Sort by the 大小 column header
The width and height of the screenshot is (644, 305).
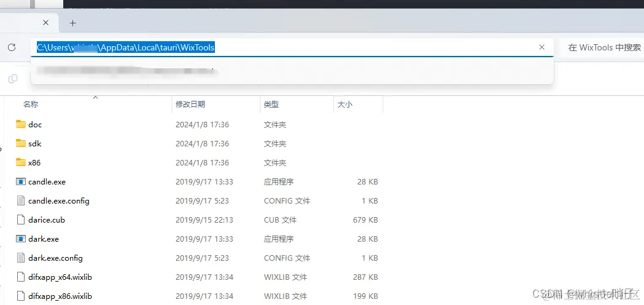(344, 105)
